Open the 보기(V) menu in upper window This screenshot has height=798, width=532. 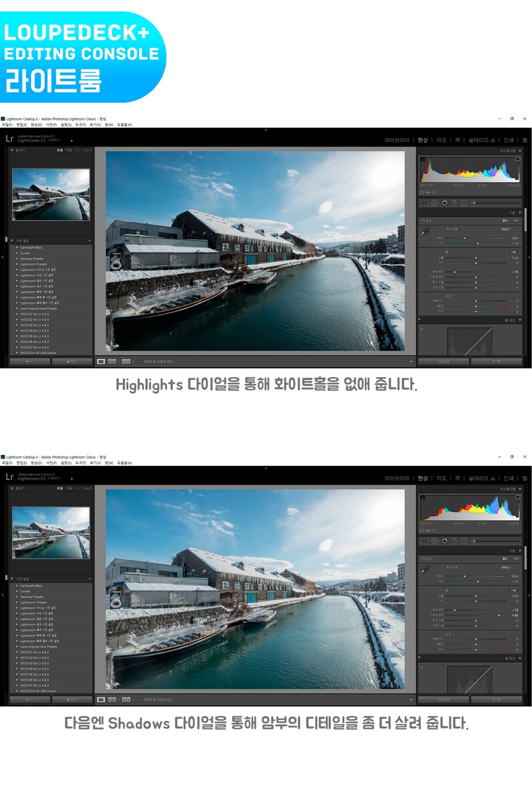click(x=95, y=125)
